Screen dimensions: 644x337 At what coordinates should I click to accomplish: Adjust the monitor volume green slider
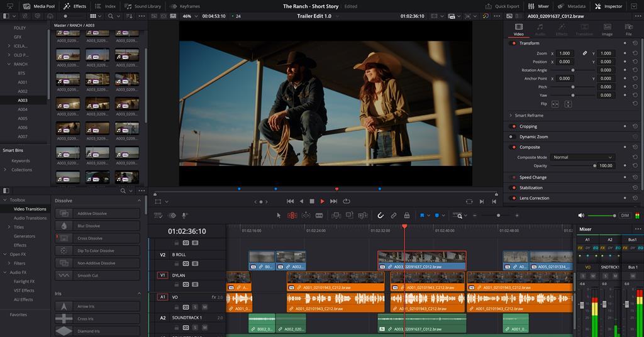602,216
